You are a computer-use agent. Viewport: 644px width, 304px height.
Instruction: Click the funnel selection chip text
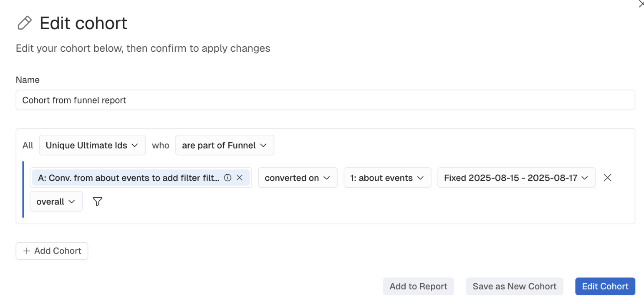(x=129, y=178)
